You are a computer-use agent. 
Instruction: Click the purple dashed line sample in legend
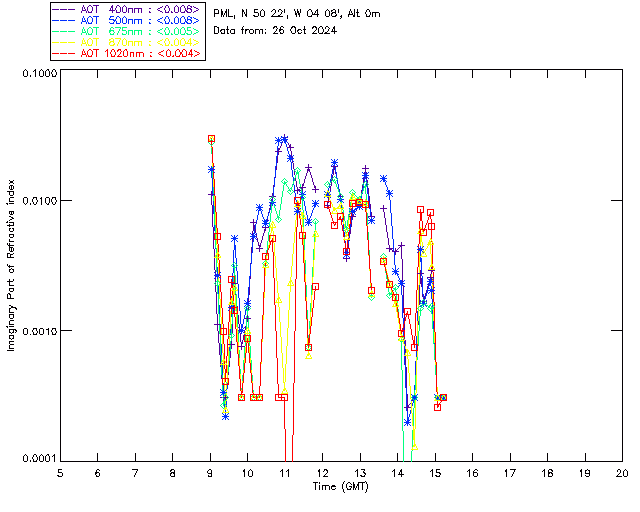tap(64, 9)
